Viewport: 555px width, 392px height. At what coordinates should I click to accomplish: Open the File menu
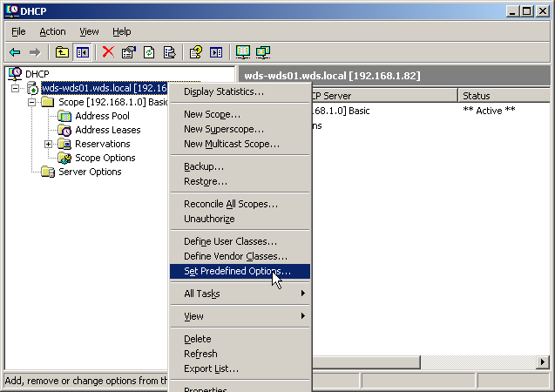18,32
